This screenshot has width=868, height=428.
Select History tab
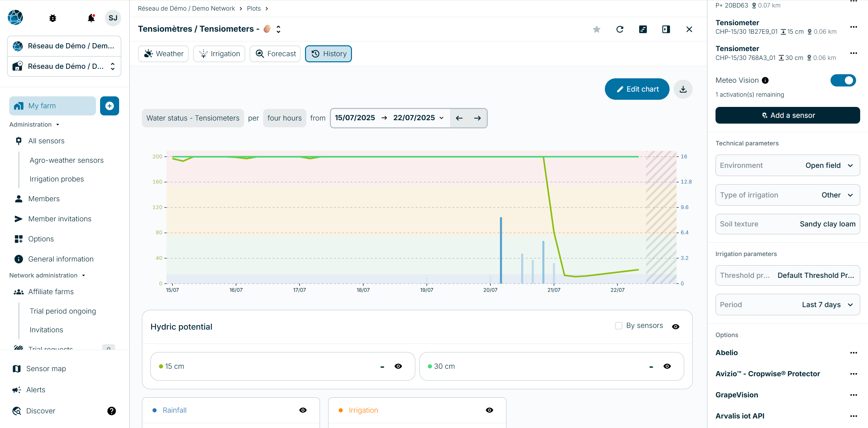pyautogui.click(x=328, y=54)
